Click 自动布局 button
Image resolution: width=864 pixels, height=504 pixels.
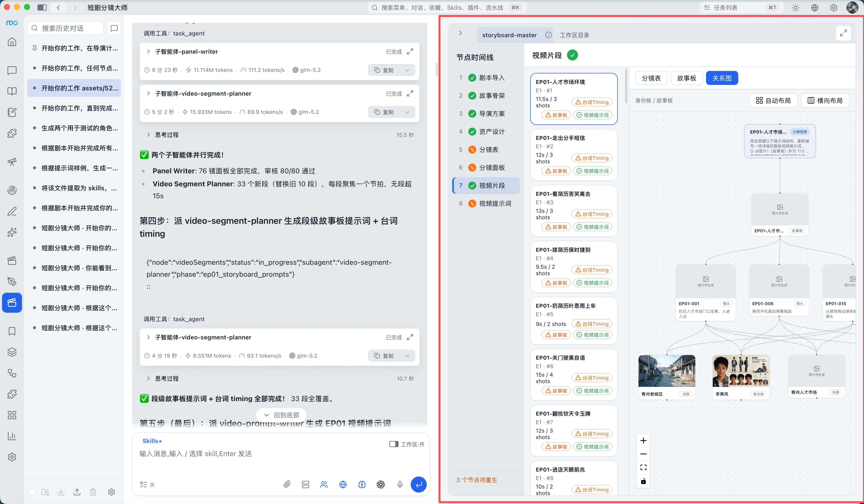tap(773, 100)
